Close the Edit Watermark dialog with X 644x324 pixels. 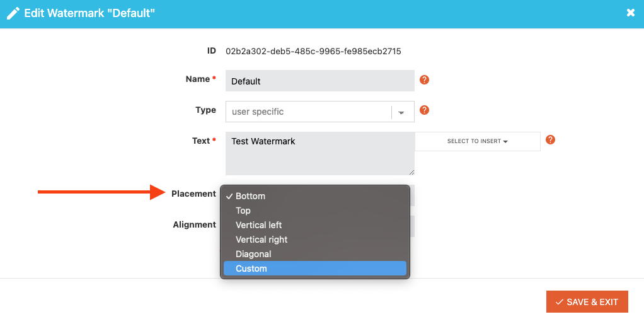pos(631,13)
